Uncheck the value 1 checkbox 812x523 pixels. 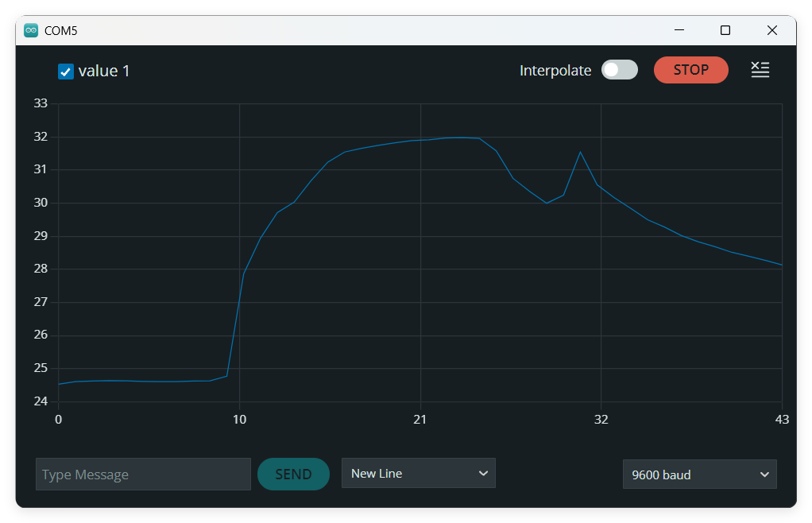(x=66, y=72)
